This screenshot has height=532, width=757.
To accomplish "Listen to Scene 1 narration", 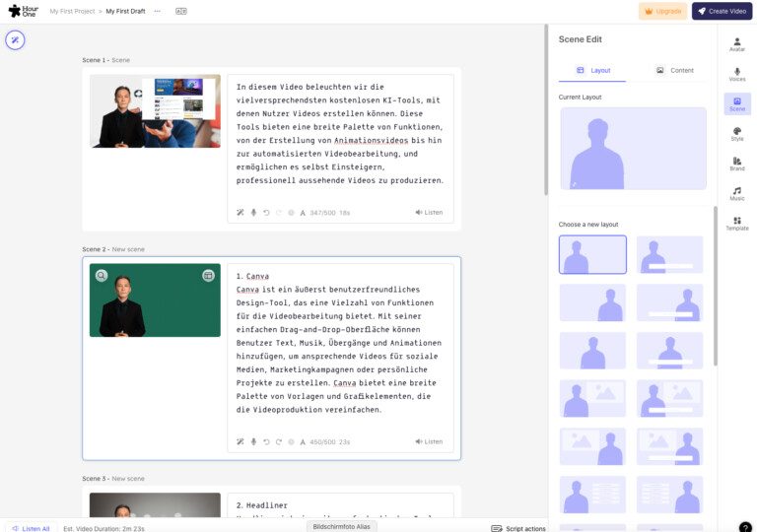I will coord(429,213).
